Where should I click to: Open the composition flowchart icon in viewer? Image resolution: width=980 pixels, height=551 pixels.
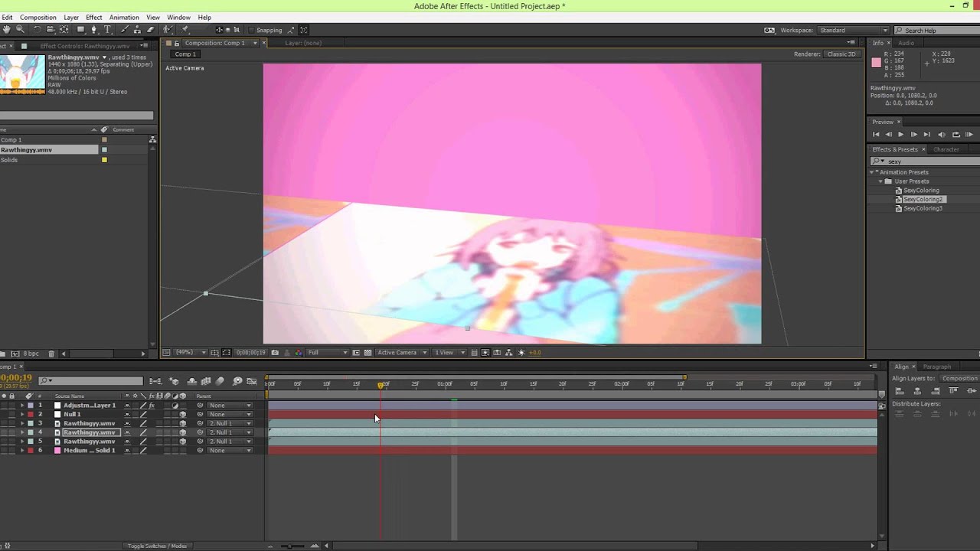509,353
